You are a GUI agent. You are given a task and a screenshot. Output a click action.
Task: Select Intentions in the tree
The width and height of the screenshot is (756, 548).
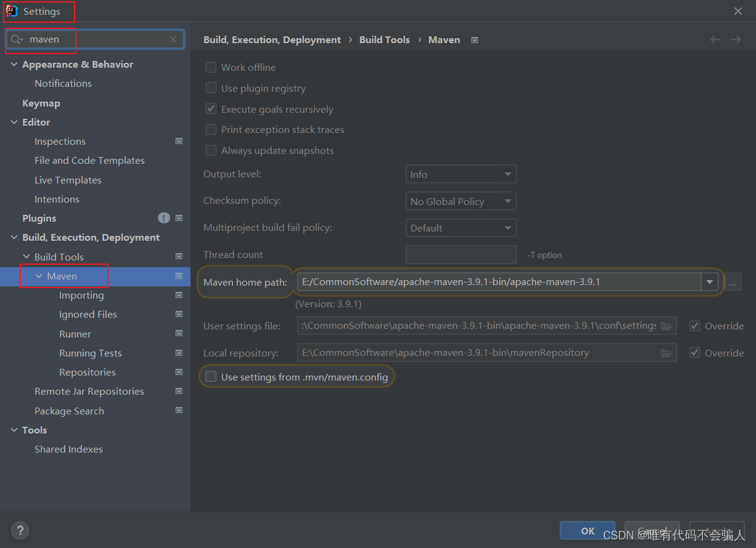57,199
